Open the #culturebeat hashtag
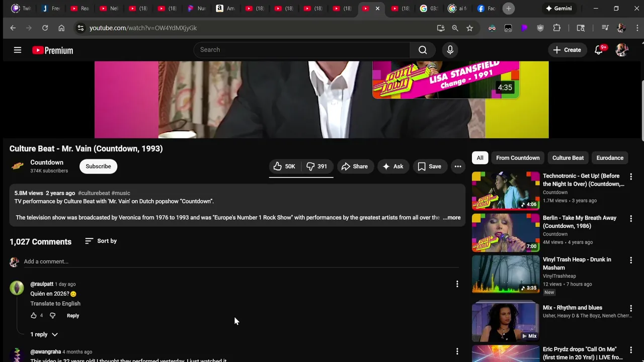Screen dimensions: 644x362 [x=94, y=193]
